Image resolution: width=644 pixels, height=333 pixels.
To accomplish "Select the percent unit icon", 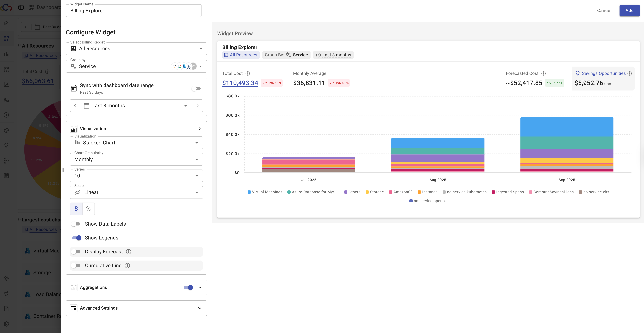I will point(88,209).
